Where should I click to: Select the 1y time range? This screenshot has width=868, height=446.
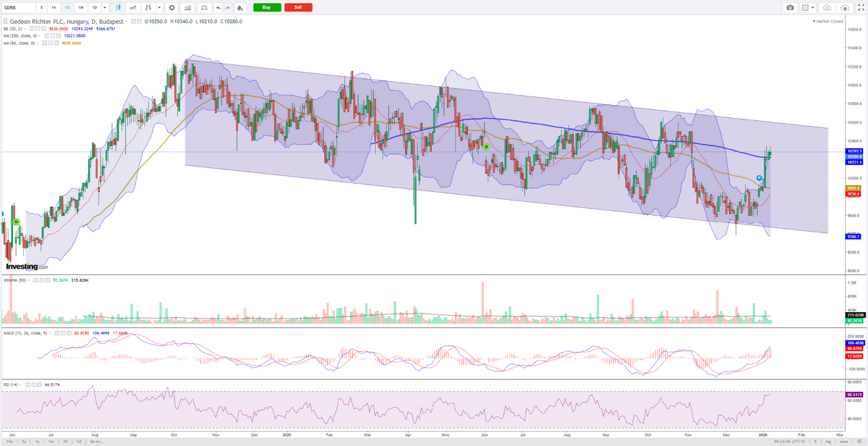pos(37,441)
